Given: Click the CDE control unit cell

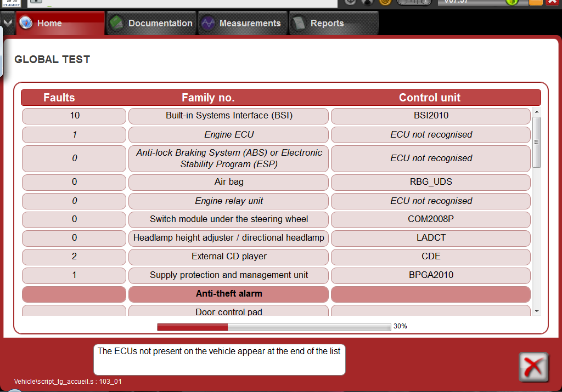Looking at the screenshot, I should click(431, 257).
